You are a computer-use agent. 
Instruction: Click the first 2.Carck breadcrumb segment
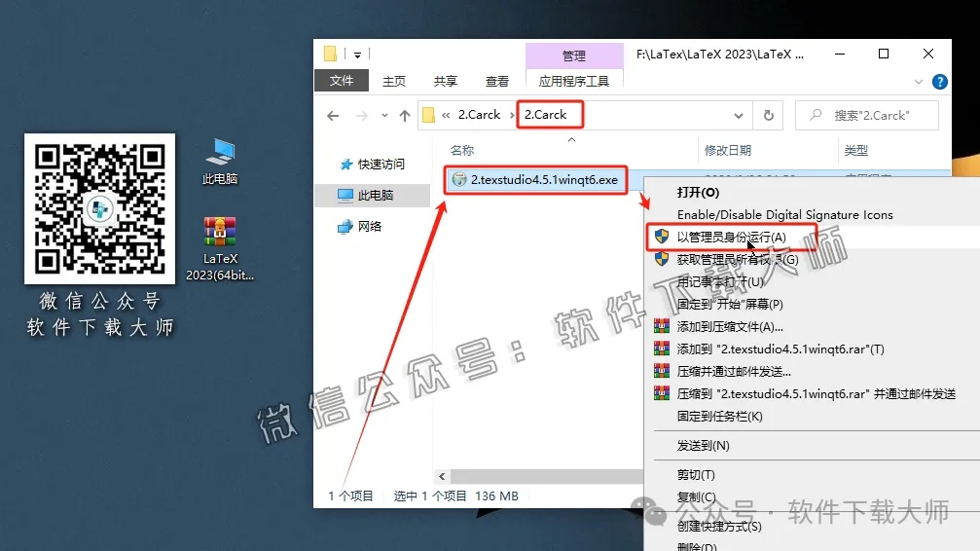[479, 115]
